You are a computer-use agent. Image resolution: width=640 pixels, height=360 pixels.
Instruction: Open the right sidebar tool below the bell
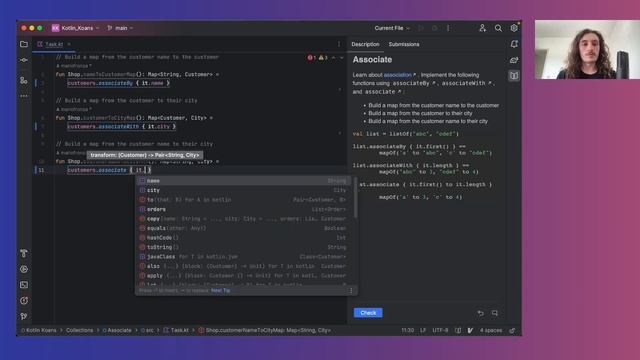514,60
